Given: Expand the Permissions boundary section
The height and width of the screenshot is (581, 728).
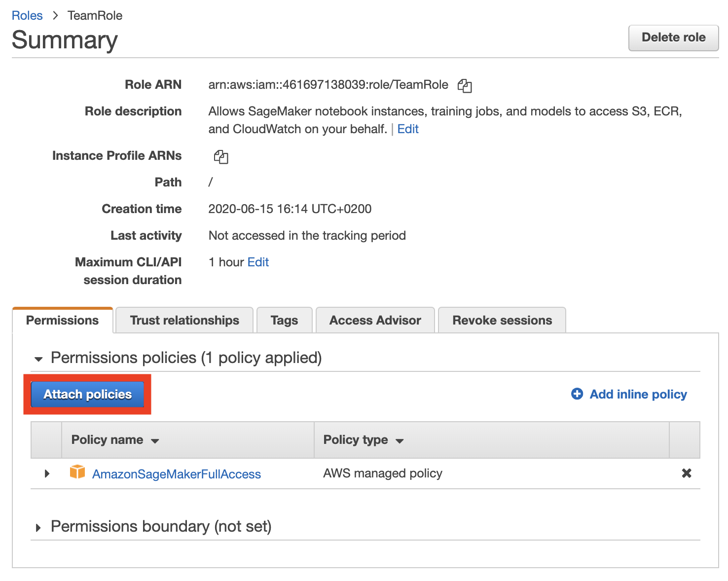Looking at the screenshot, I should (x=38, y=527).
